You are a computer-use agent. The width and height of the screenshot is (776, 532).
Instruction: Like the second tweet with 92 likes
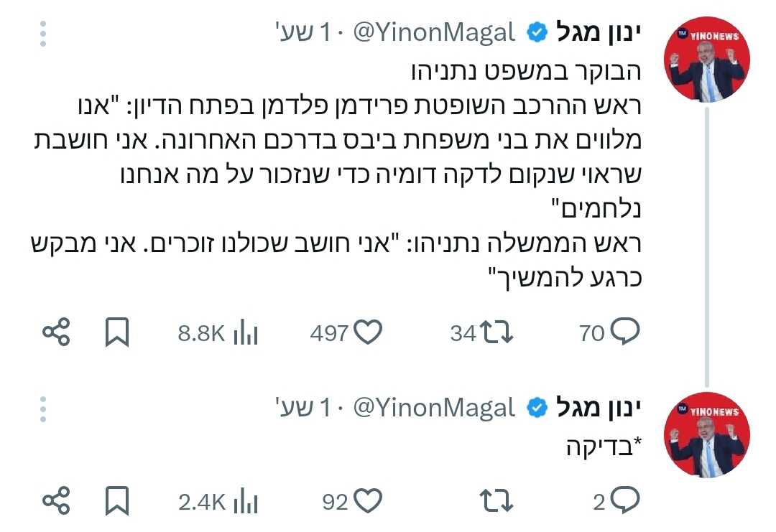pos(368,501)
